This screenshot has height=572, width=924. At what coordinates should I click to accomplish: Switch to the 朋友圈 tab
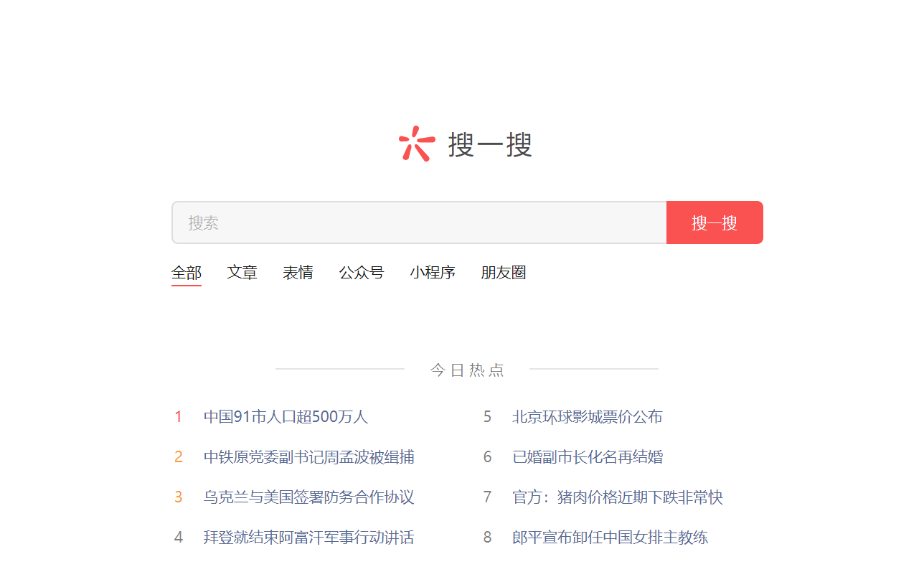(x=504, y=273)
